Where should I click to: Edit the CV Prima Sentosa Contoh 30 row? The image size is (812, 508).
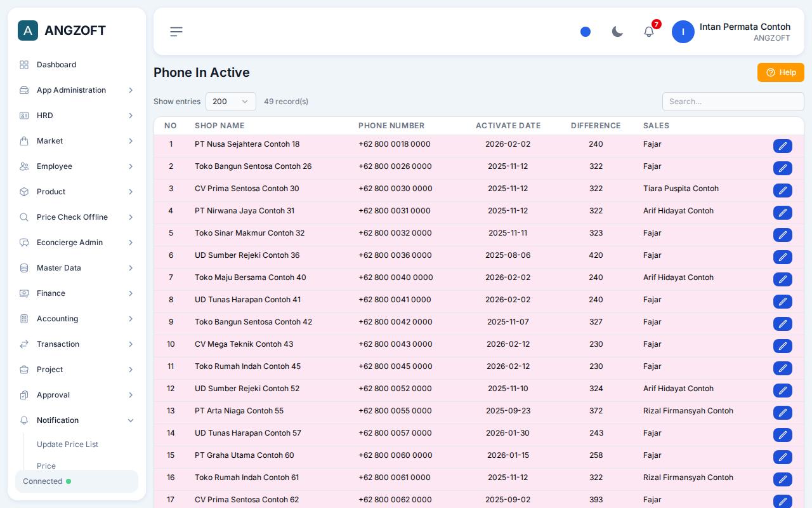coord(783,190)
